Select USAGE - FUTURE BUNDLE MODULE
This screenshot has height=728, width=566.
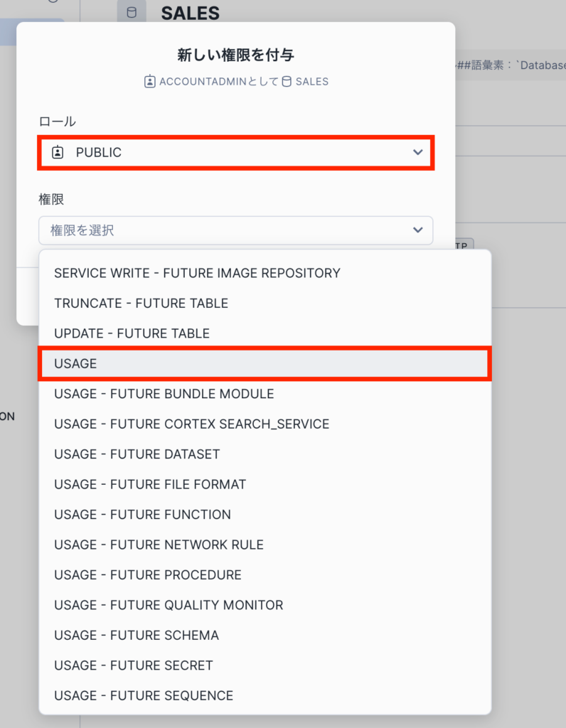(x=164, y=394)
